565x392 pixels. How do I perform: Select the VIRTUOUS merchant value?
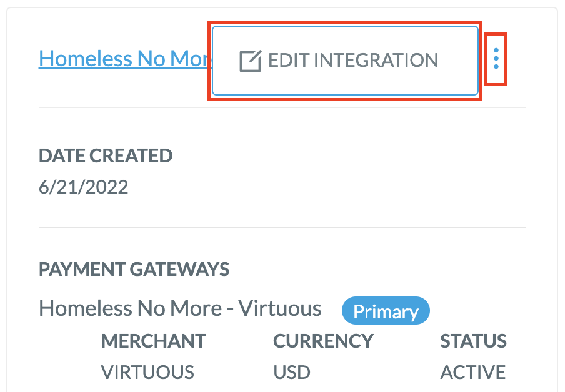pos(147,372)
